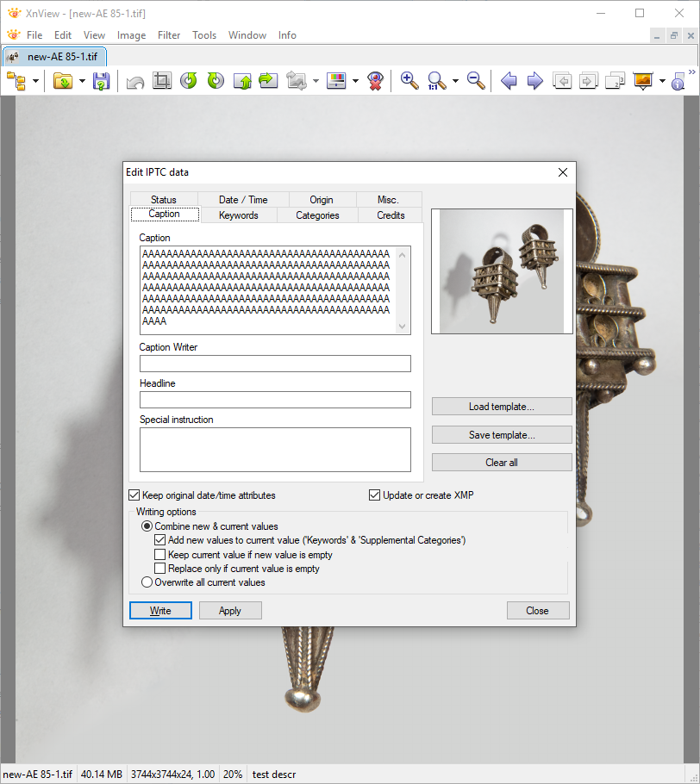Open the Tools menu

204,35
